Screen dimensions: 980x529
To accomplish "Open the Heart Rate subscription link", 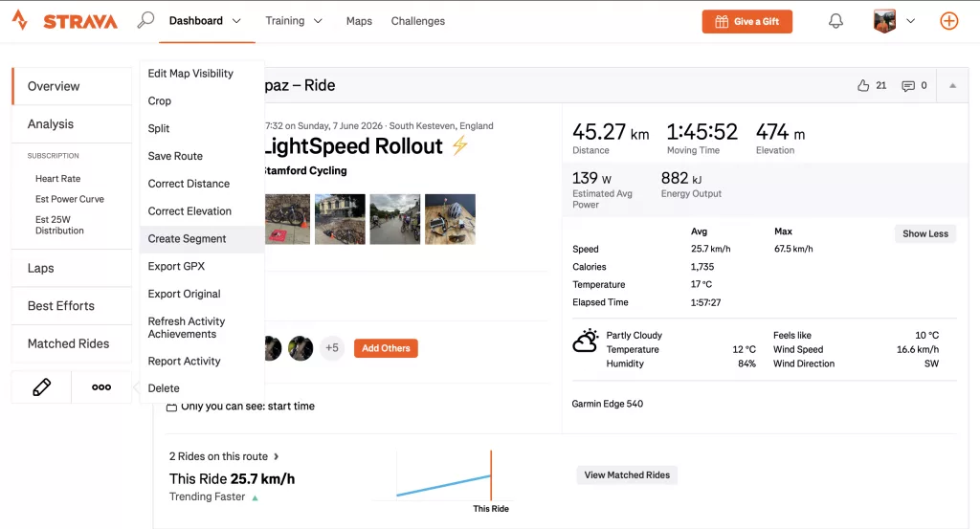I will 57,179.
